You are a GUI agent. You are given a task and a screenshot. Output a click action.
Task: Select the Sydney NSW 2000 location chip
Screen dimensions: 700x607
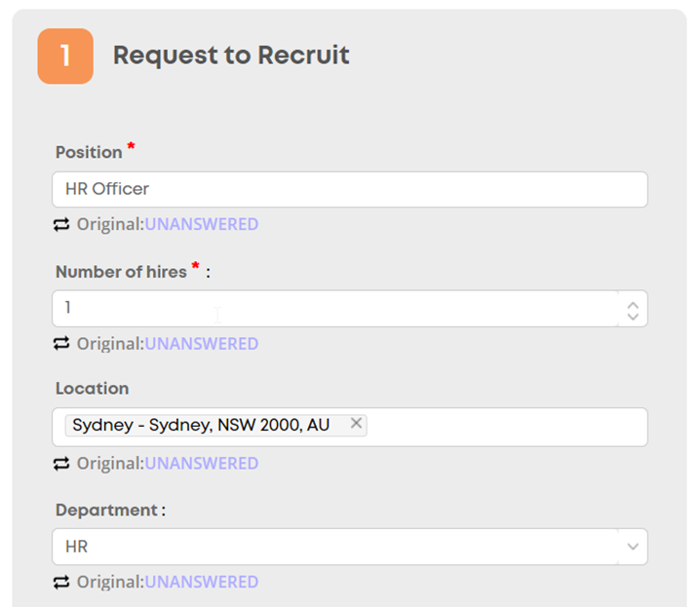point(201,425)
